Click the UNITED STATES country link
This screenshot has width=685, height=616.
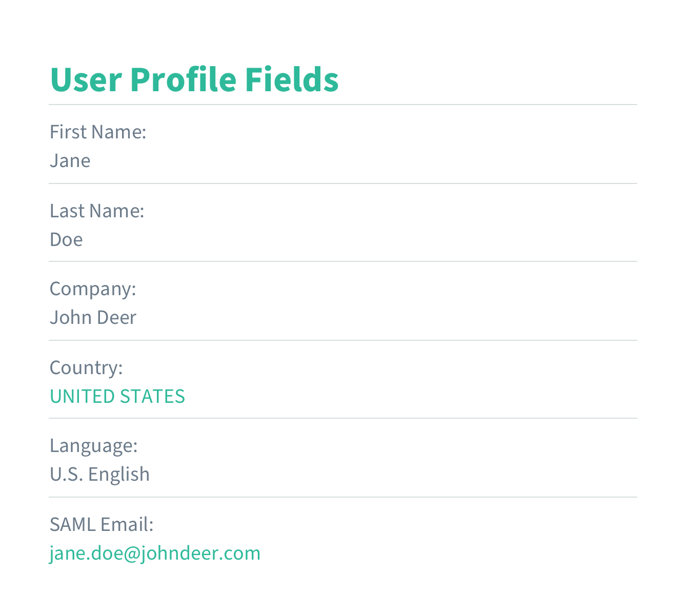[x=117, y=396]
